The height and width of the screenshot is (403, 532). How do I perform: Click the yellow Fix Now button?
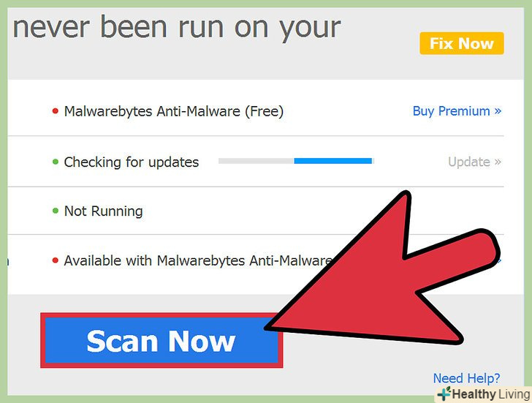462,43
